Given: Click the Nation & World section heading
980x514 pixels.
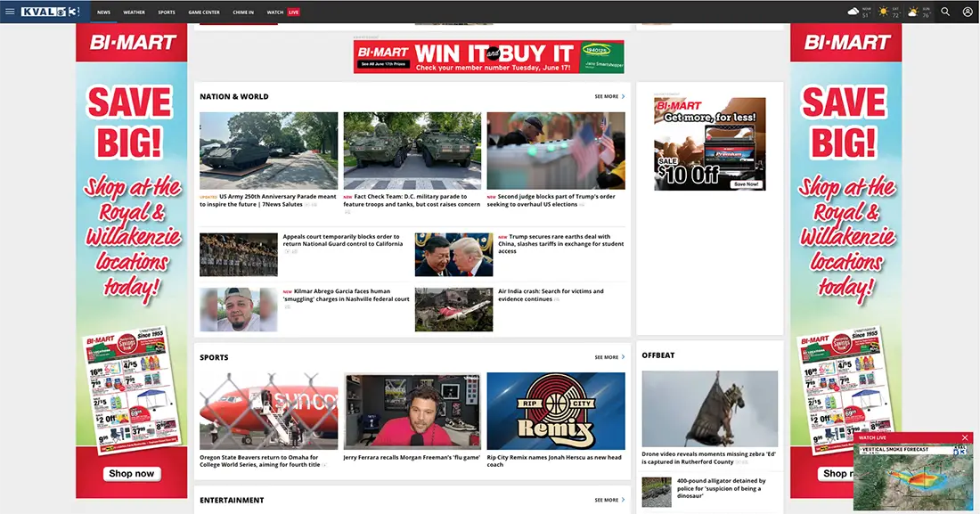Looking at the screenshot, I should 233,96.
